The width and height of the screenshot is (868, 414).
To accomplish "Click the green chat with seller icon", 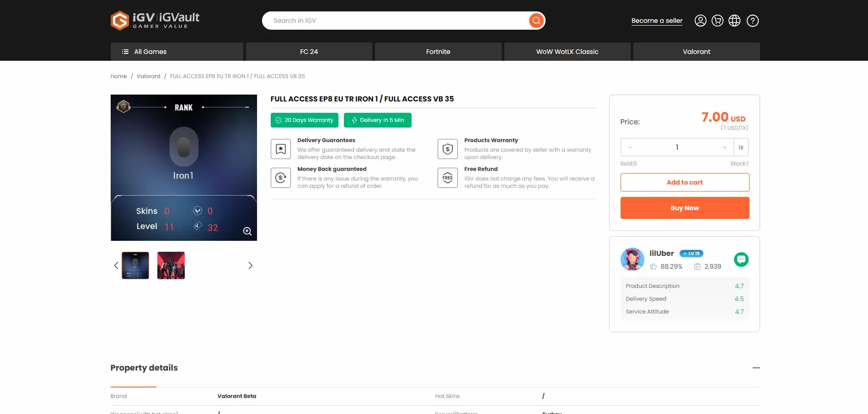I will 741,260.
